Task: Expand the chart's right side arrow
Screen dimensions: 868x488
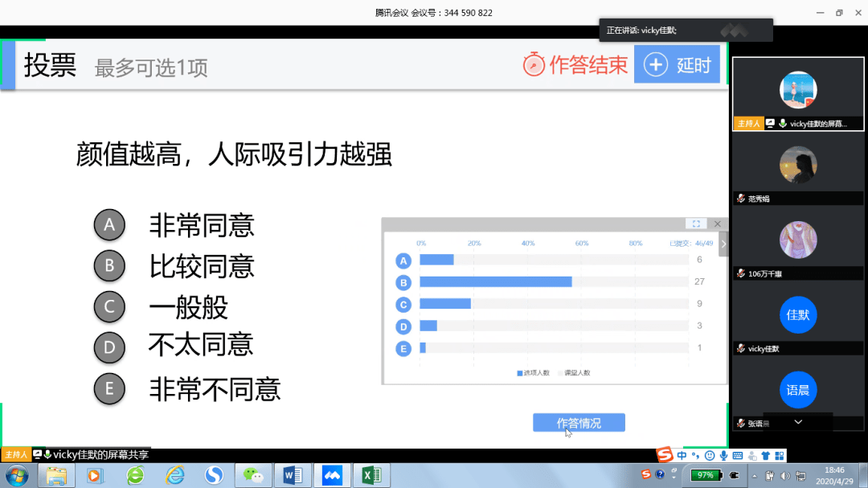Action: (x=723, y=244)
